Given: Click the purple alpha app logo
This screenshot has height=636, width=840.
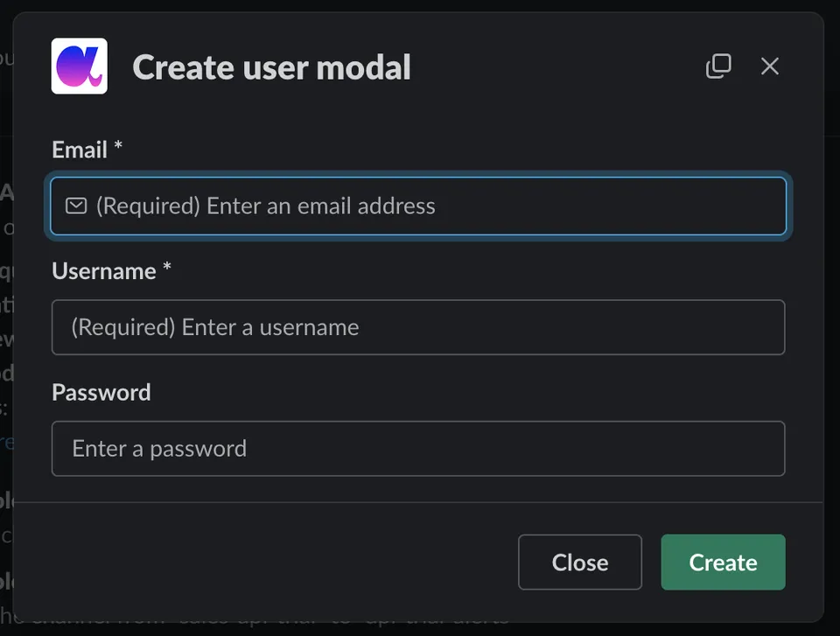Looking at the screenshot, I should tap(80, 66).
